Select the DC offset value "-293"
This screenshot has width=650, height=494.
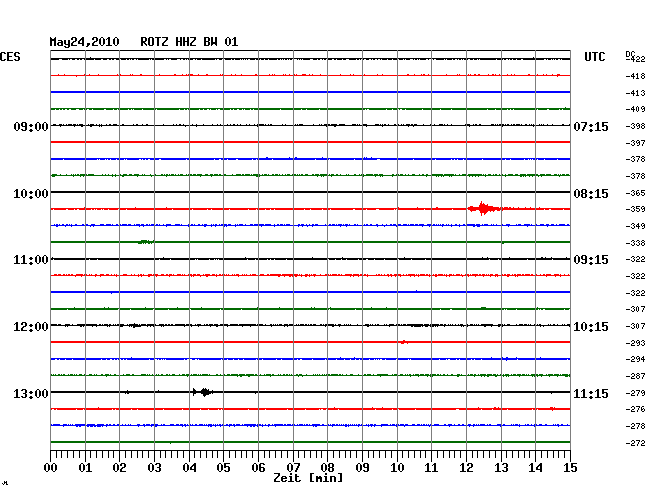point(635,343)
